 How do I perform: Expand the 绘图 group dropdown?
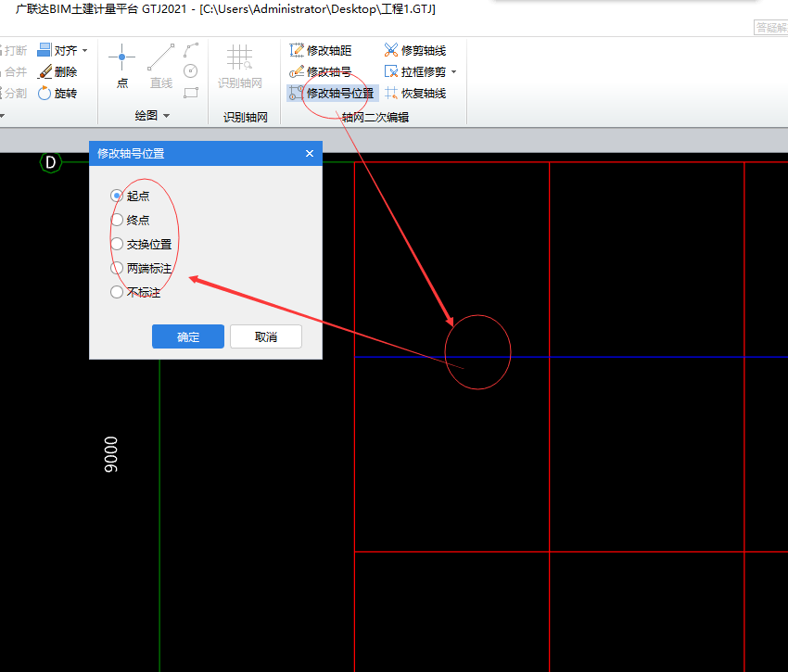click(166, 116)
